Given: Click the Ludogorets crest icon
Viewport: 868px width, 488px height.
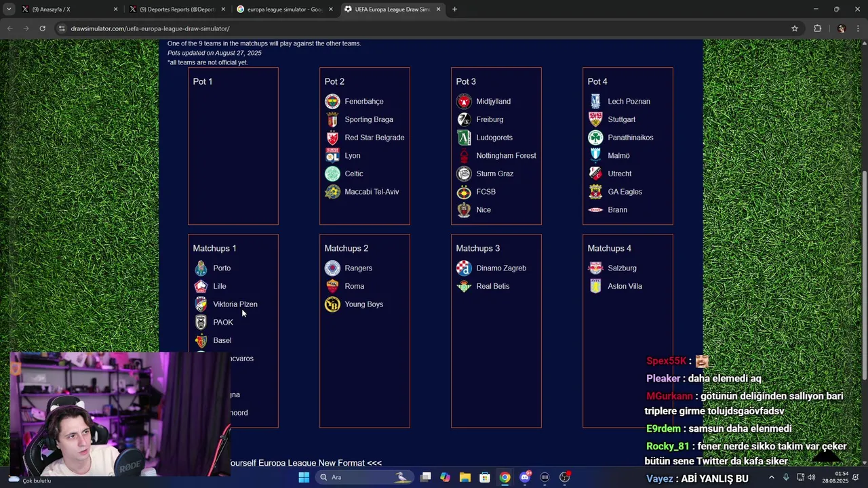Looking at the screenshot, I should pyautogui.click(x=464, y=138).
